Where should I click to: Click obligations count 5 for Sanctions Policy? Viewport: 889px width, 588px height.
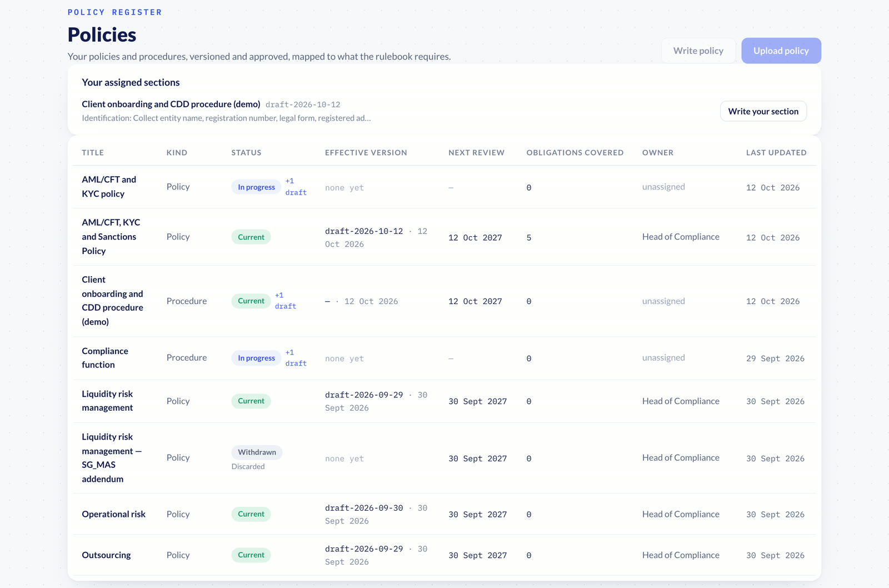click(529, 237)
